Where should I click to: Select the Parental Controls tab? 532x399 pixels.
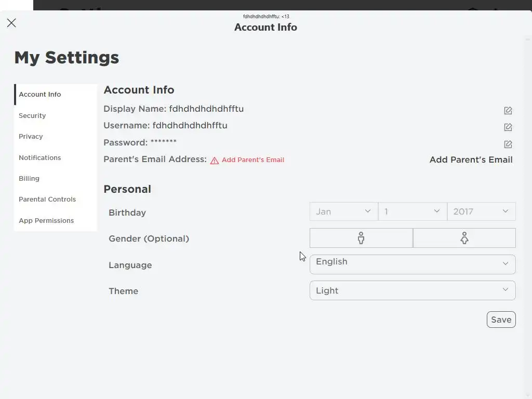(x=47, y=199)
